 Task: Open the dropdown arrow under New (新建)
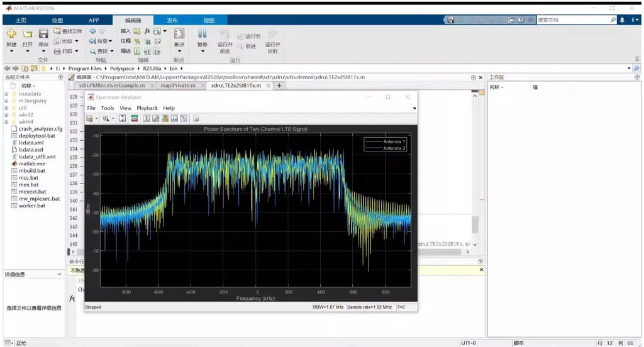[11, 52]
